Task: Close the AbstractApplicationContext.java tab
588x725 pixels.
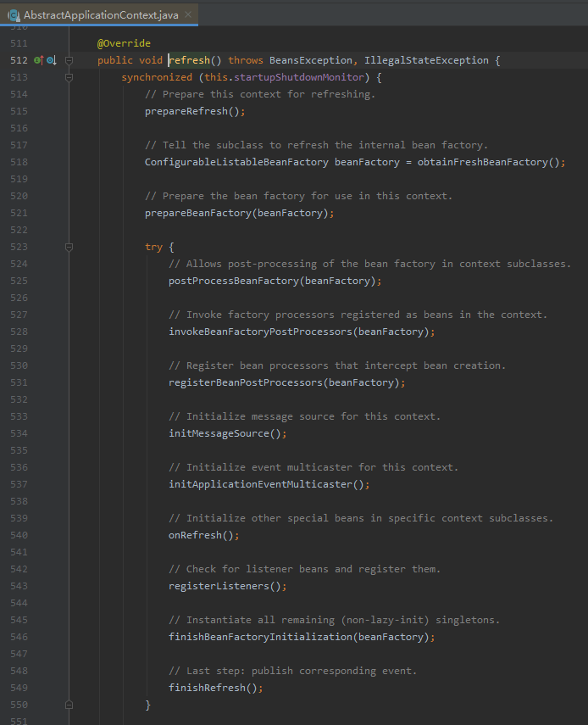Action: pyautogui.click(x=188, y=14)
